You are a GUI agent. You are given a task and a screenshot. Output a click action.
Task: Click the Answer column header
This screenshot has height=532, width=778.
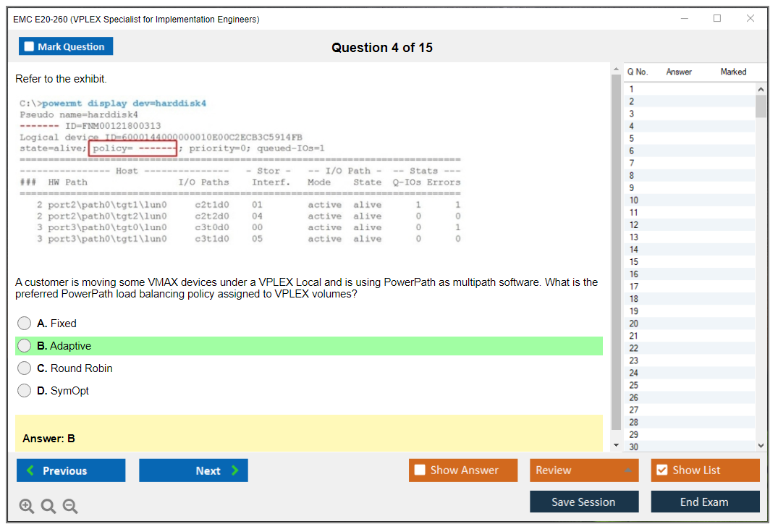tap(679, 72)
